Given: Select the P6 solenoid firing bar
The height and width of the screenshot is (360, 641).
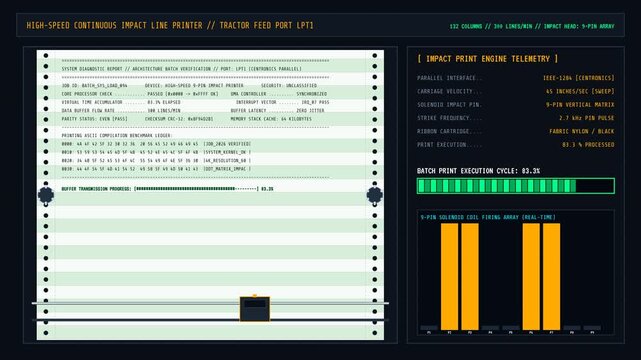Looking at the screenshot, I should (x=531, y=277).
